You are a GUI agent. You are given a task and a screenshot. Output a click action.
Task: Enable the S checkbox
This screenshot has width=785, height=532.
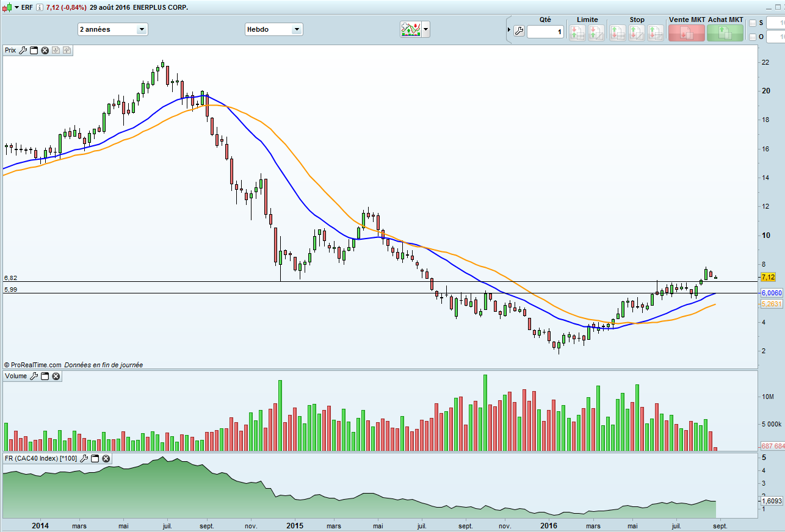pos(752,23)
